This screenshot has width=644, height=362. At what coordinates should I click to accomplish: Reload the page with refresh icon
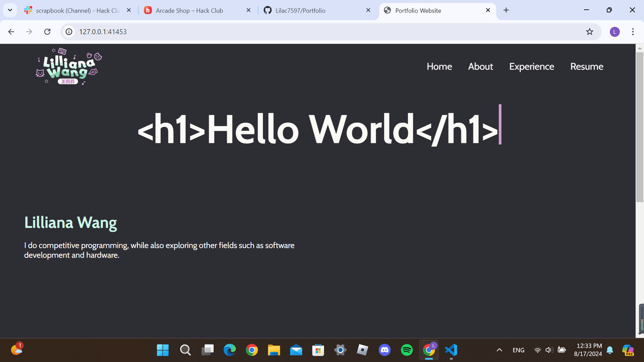click(47, 32)
